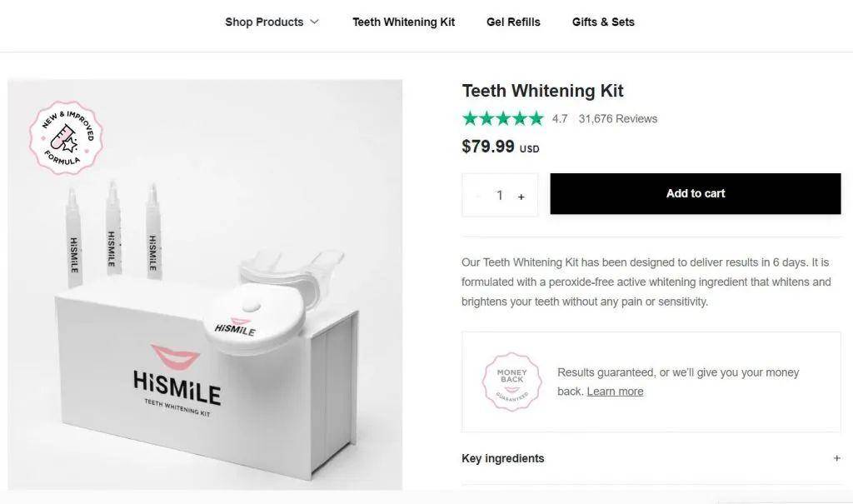The image size is (853, 504).
Task: Click the LED mouthpiece HiSmile logo
Action: [235, 327]
